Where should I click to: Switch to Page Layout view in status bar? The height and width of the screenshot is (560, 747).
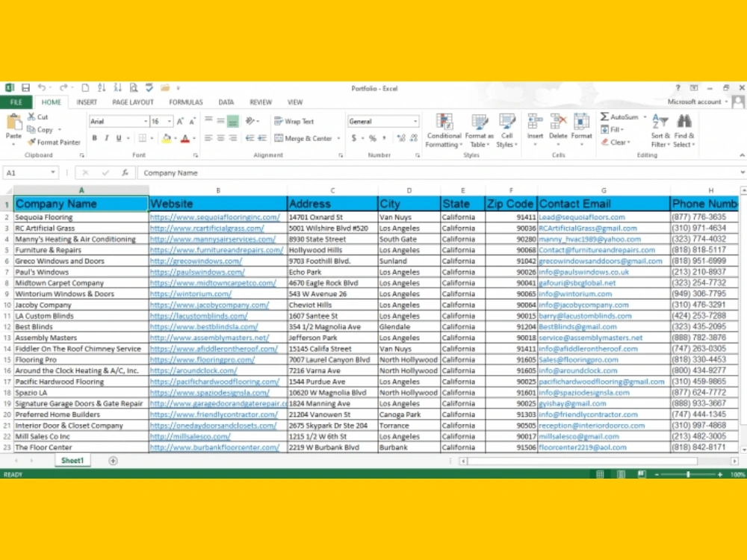click(622, 474)
